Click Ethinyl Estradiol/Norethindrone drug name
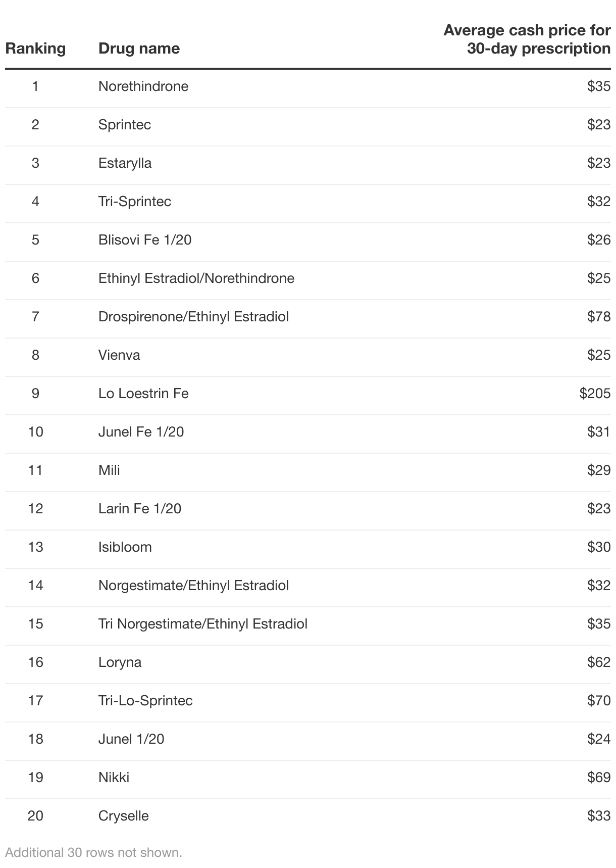Image resolution: width=616 pixels, height=868 pixels. (196, 278)
